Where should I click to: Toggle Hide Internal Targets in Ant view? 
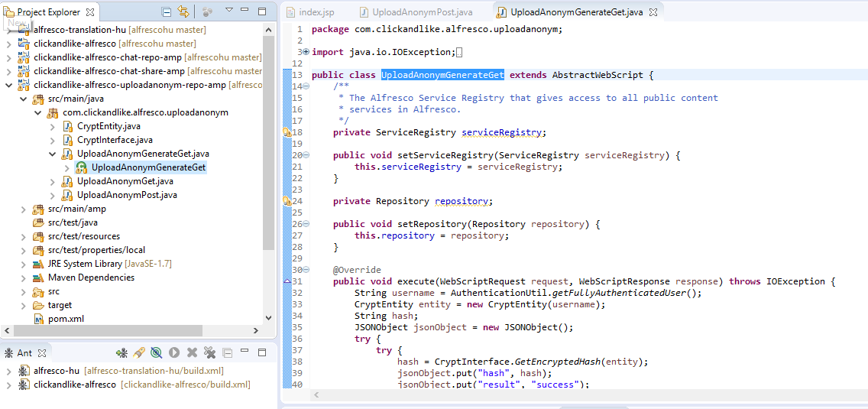tap(157, 352)
